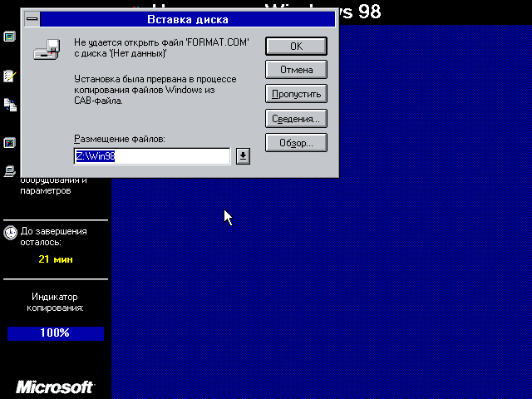This screenshot has width=532, height=399.
Task: Click the computer hardware setup sidebar icon
Action: click(x=10, y=172)
